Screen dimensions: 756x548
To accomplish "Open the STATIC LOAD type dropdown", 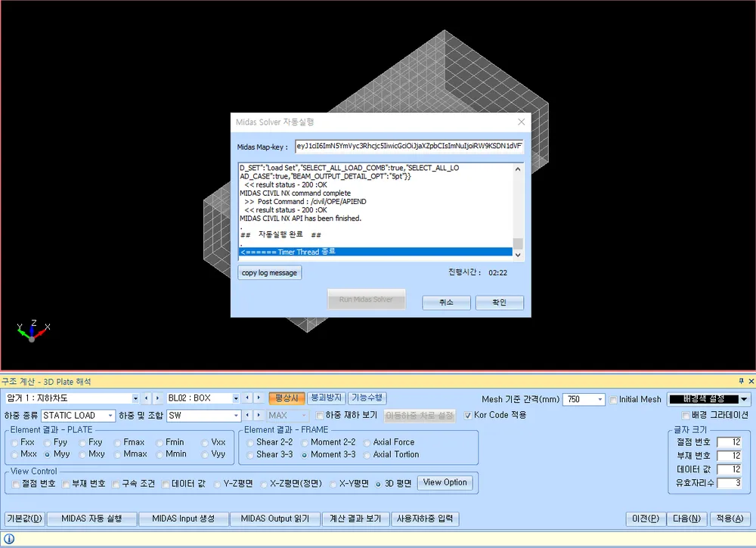I will [110, 416].
